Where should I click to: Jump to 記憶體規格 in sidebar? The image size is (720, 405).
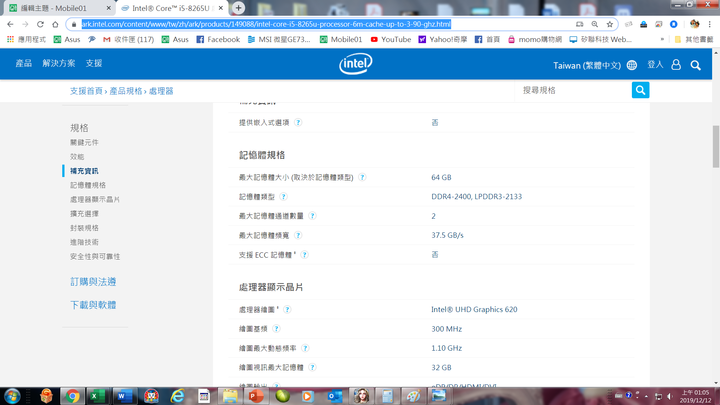(x=88, y=185)
